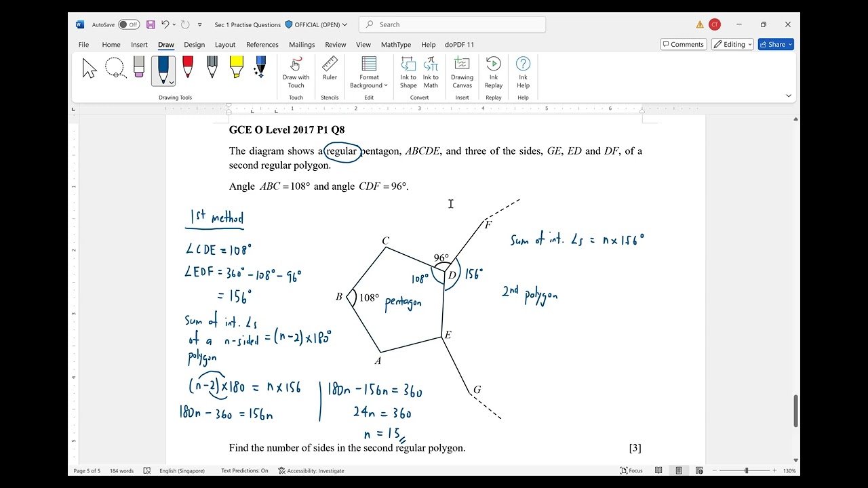The width and height of the screenshot is (868, 488).
Task: Click the 184 words count
Action: click(122, 470)
